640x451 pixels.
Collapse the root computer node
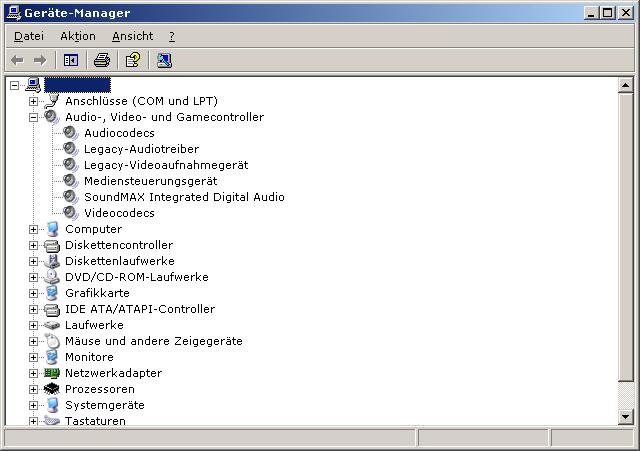(x=14, y=85)
